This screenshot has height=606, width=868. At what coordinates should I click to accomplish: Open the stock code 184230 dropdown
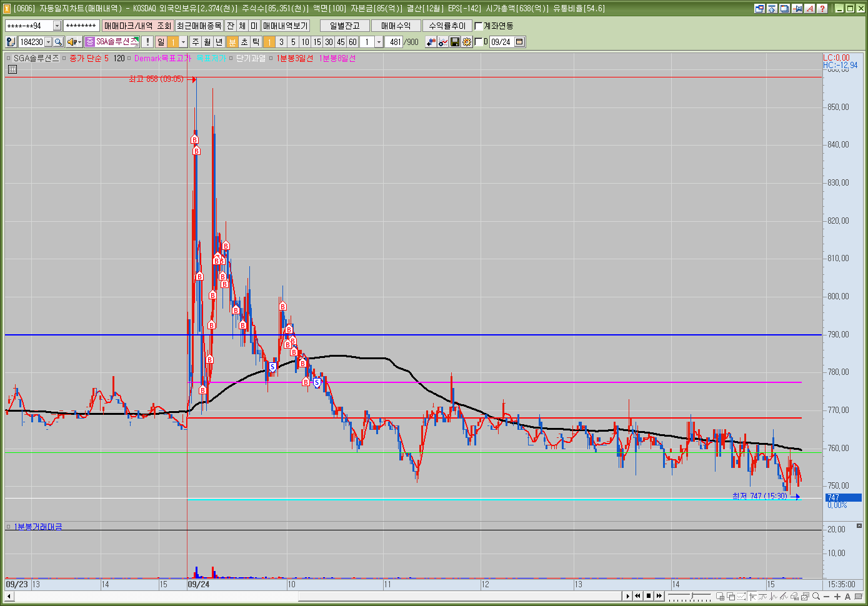[x=48, y=42]
